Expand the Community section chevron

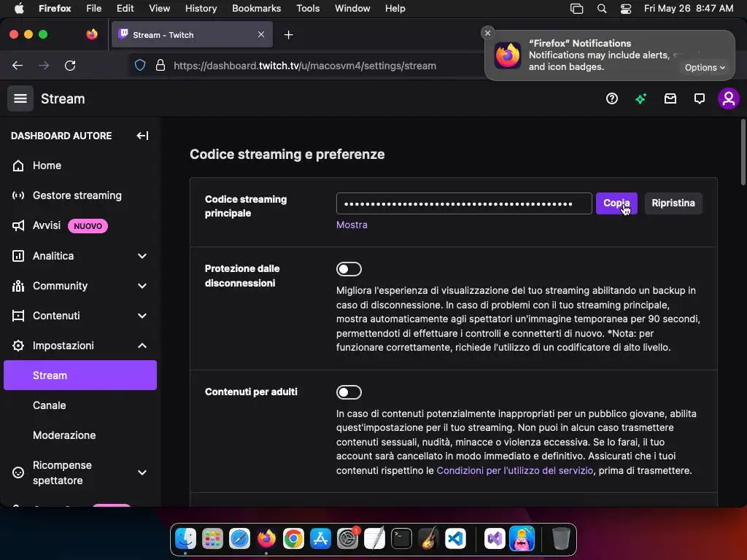pos(142,286)
